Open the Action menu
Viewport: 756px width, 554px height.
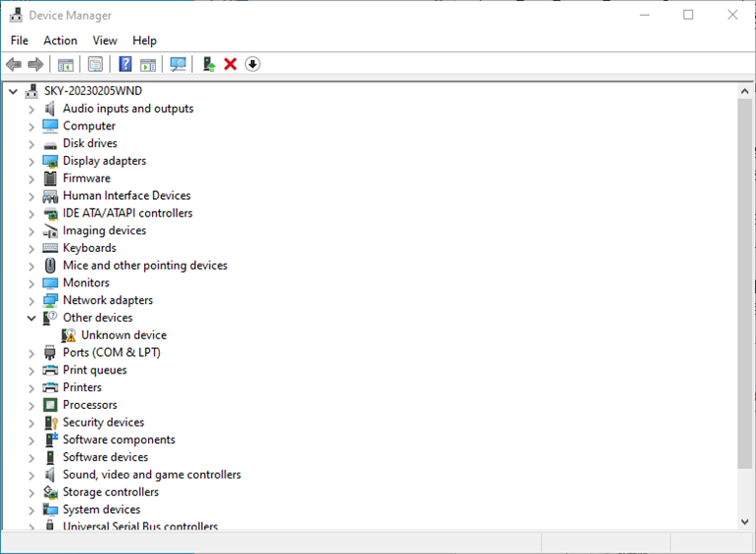(x=60, y=40)
